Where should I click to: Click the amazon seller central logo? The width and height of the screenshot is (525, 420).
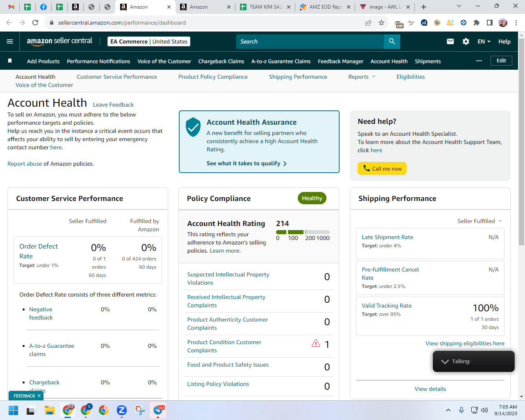(59, 41)
